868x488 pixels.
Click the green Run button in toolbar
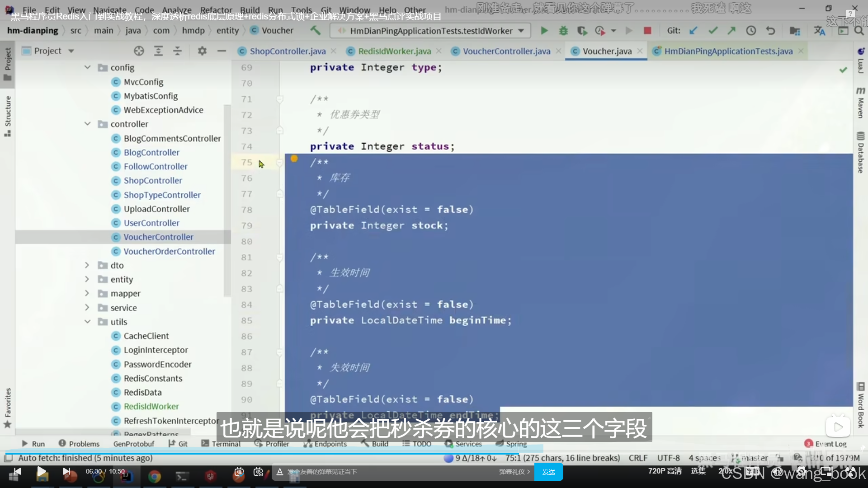pyautogui.click(x=544, y=31)
